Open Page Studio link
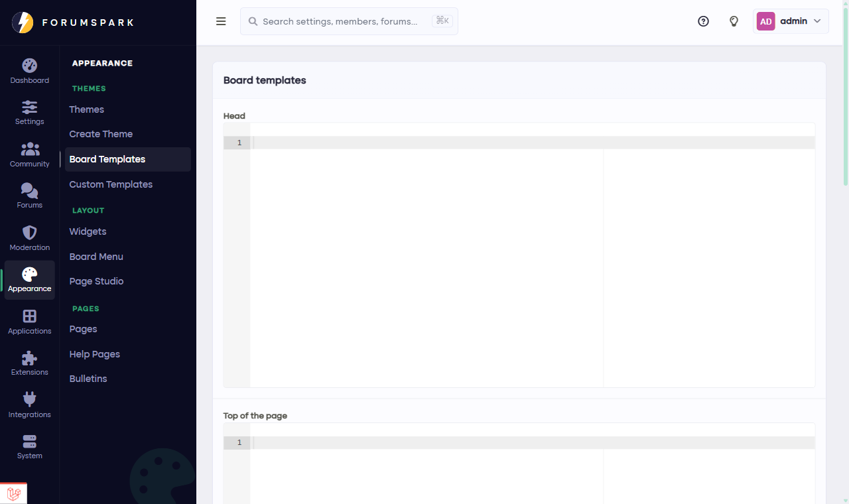 tap(96, 281)
